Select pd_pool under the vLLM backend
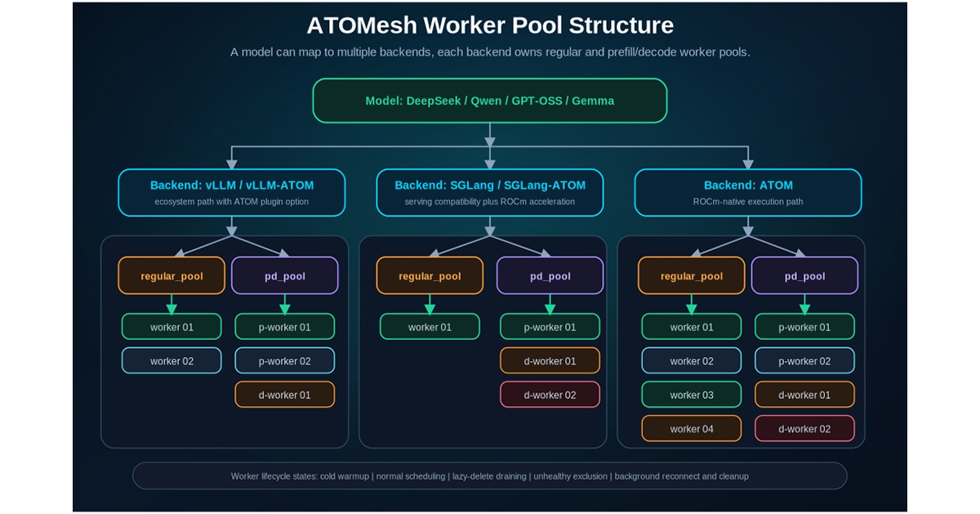The image size is (980, 514). 285,275
